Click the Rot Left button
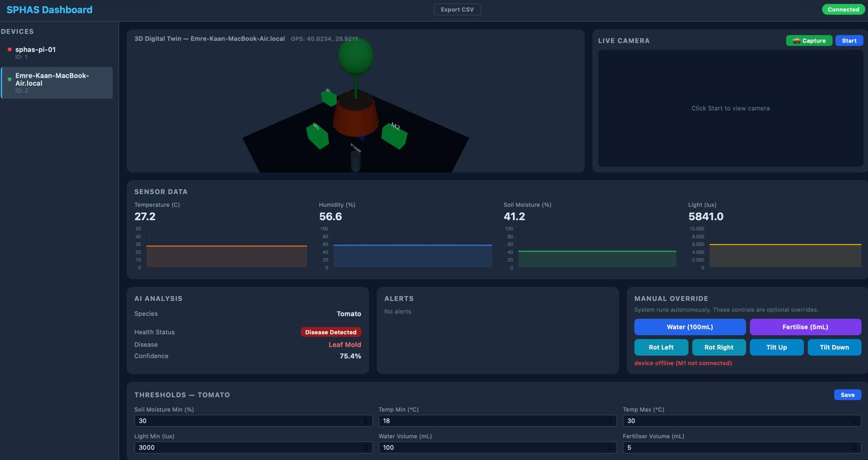Image resolution: width=868 pixels, height=460 pixels. (661, 347)
